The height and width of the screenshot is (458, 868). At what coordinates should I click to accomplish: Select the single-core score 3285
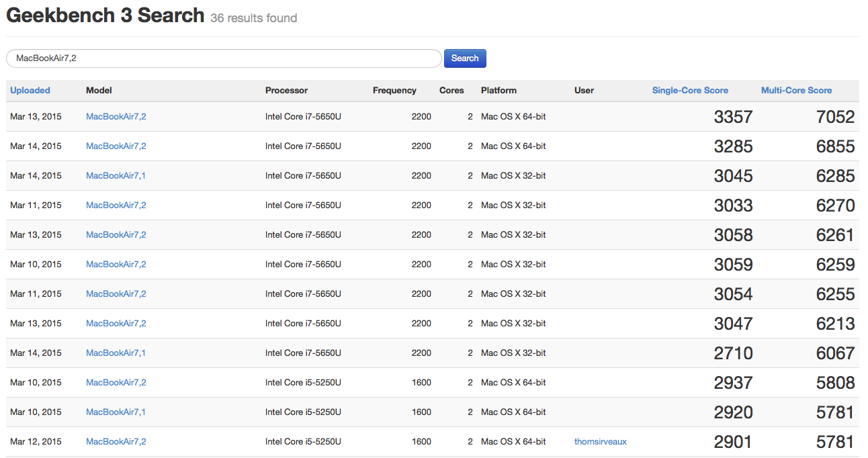pyautogui.click(x=733, y=146)
